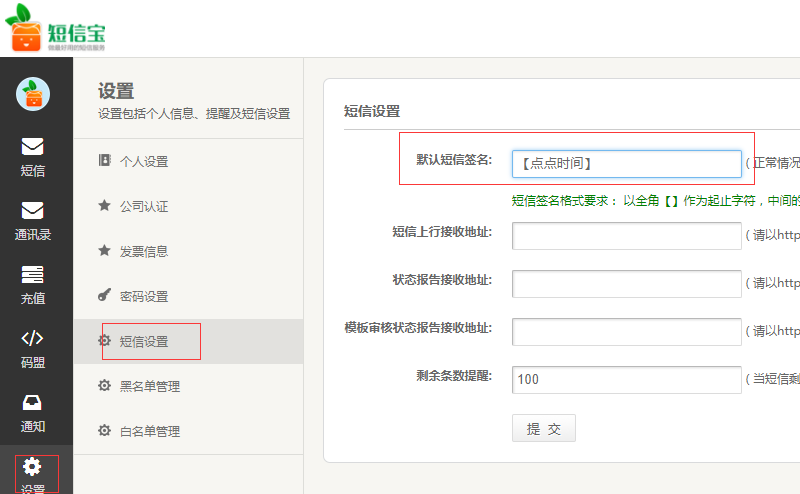Open 密码设置 menu item
This screenshot has height=494, width=800.
click(143, 296)
